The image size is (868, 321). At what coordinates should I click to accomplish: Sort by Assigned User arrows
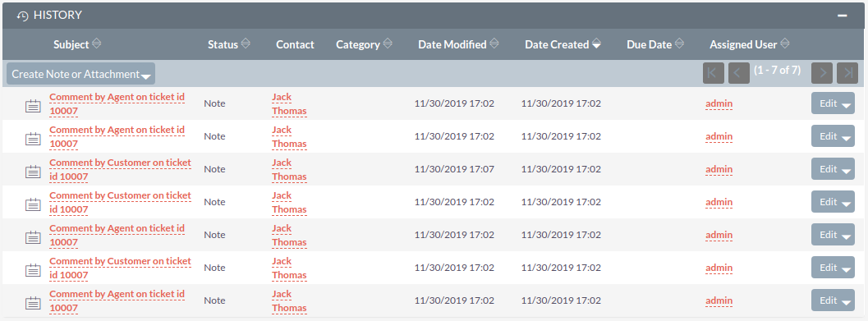784,44
